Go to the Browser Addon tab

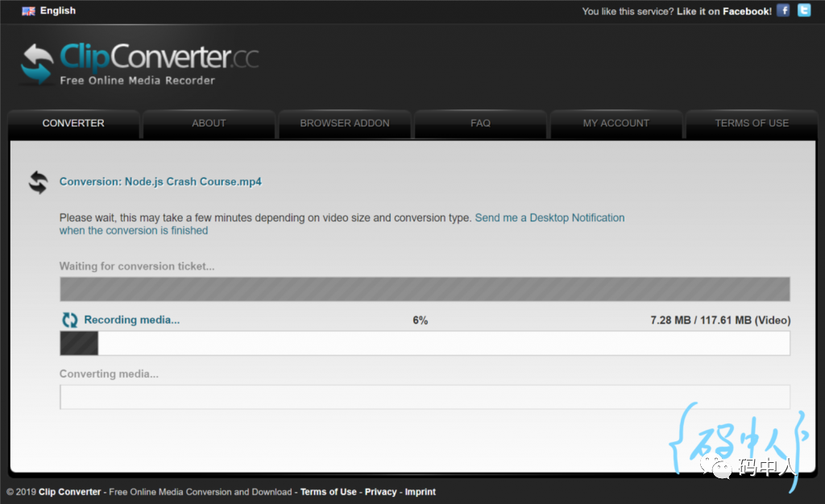coord(345,123)
